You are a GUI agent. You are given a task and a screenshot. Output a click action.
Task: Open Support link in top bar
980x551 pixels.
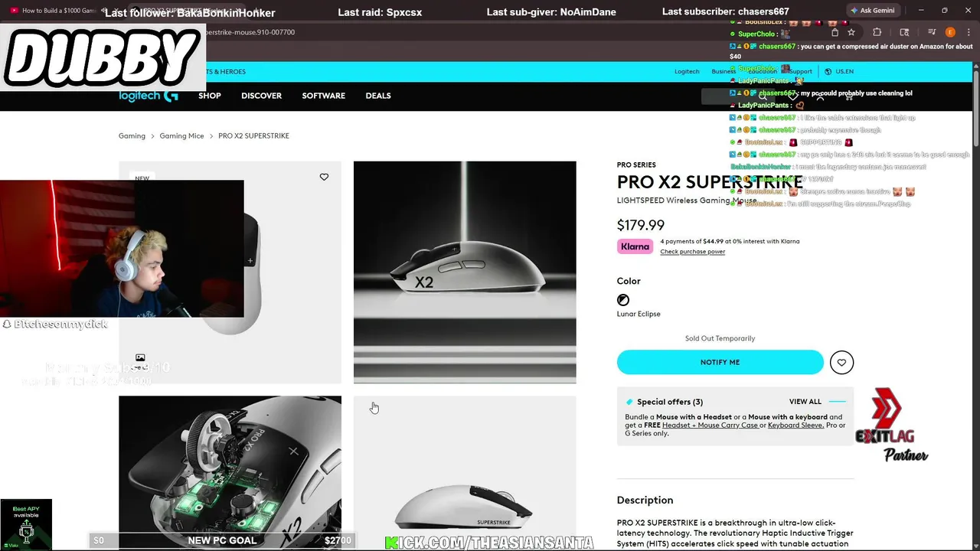(x=800, y=71)
